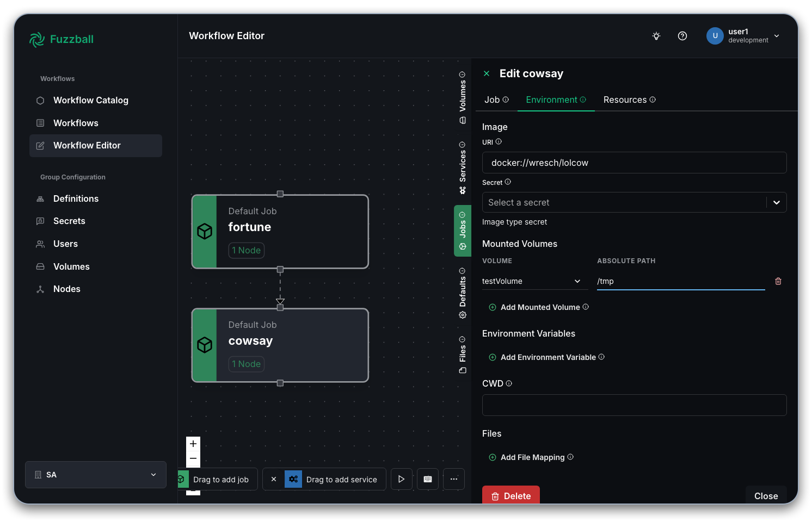Viewport: 812px width, 522px height.
Task: Open Definitions in Group Configuration
Action: click(96, 198)
